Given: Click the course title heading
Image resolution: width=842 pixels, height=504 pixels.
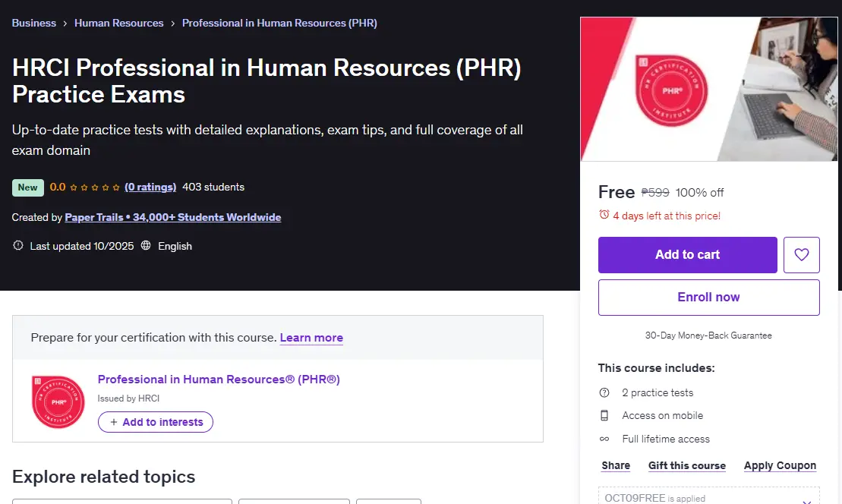Looking at the screenshot, I should pos(267,81).
